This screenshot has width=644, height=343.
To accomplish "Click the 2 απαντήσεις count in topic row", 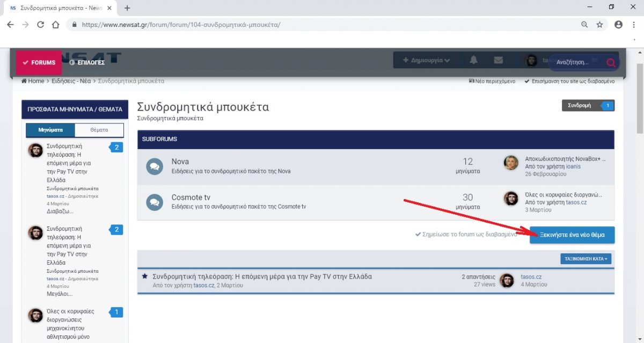I will [x=478, y=277].
